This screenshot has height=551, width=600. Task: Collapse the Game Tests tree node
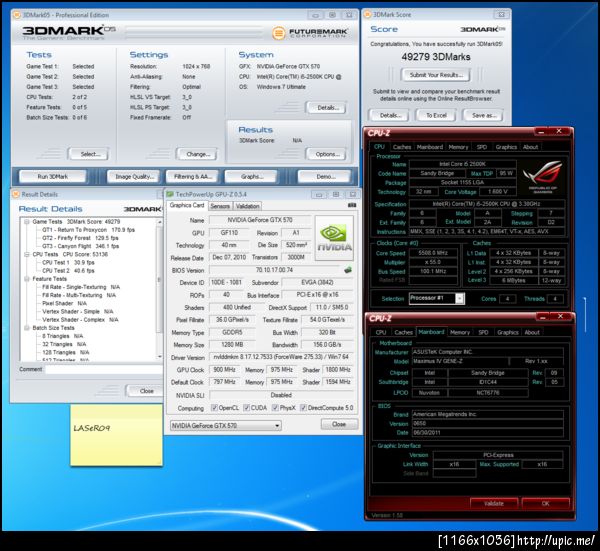(27, 222)
